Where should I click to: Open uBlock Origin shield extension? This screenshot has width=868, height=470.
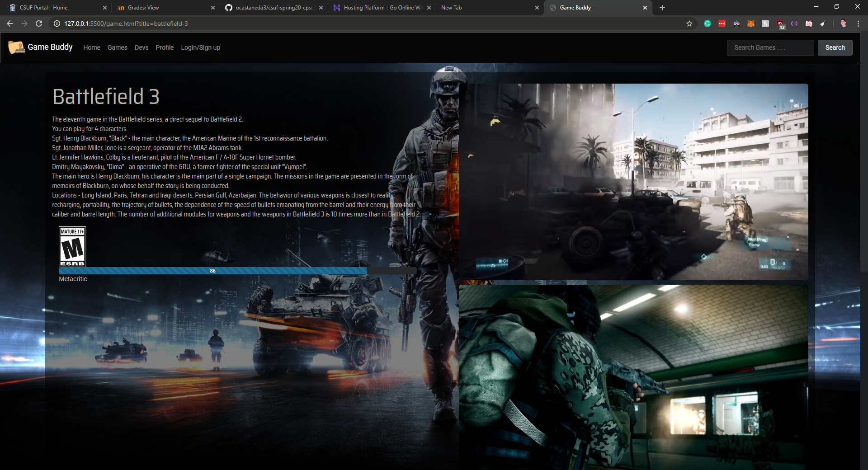pos(780,24)
